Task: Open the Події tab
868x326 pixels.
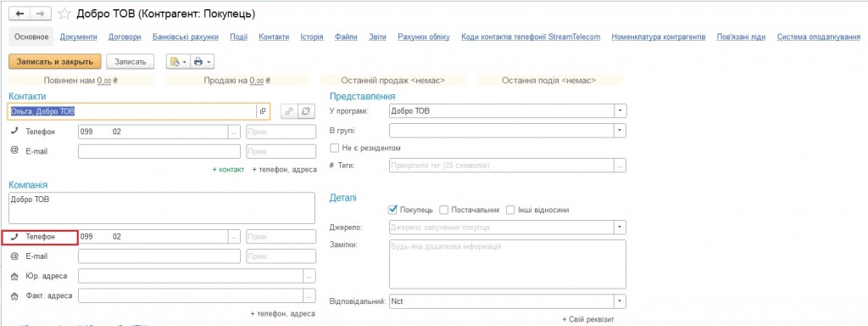Action: [238, 37]
